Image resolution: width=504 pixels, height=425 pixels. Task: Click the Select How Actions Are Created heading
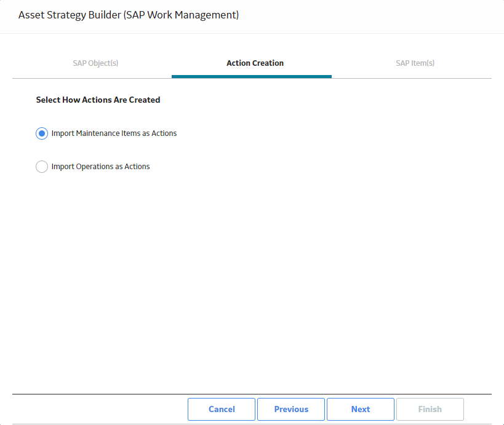click(x=98, y=100)
